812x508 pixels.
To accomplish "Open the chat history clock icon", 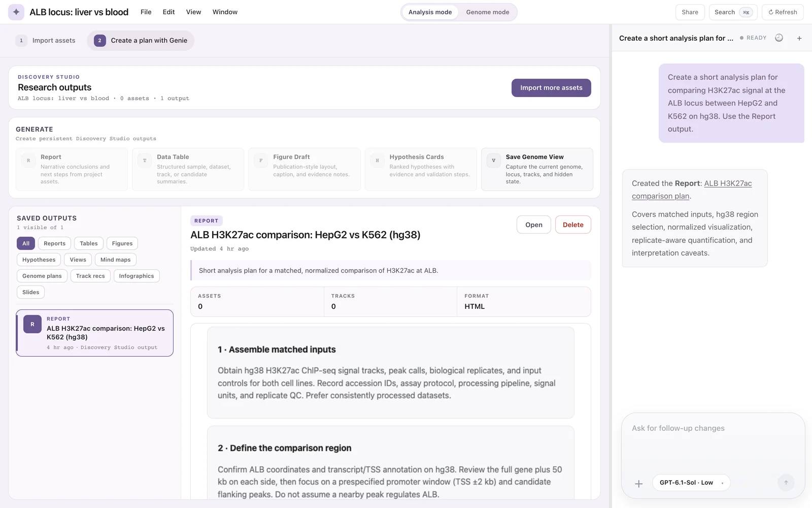I will 779,38.
